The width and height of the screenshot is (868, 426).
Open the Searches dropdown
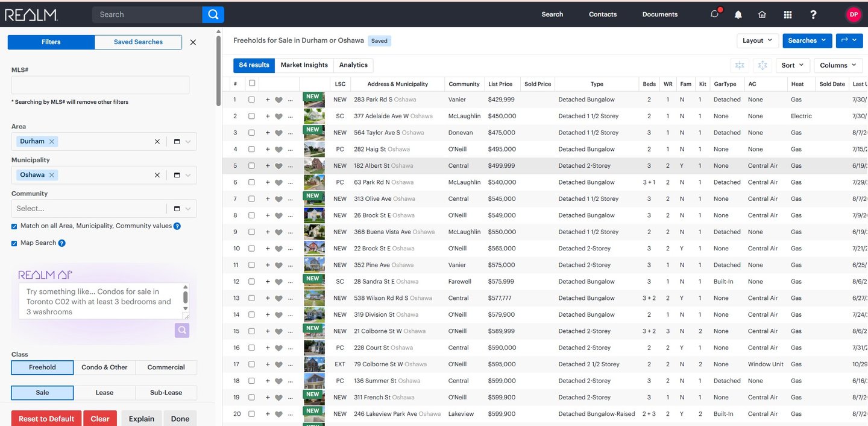coord(807,40)
